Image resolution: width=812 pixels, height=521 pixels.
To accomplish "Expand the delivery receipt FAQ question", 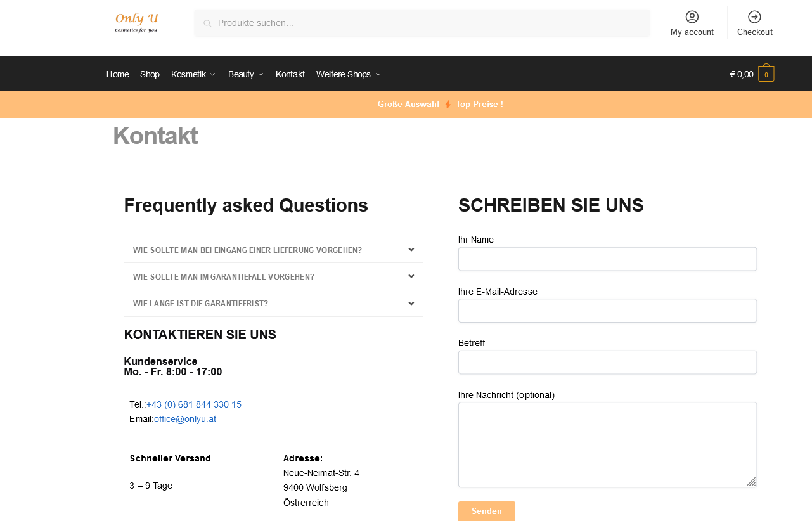I will pyautogui.click(x=273, y=250).
